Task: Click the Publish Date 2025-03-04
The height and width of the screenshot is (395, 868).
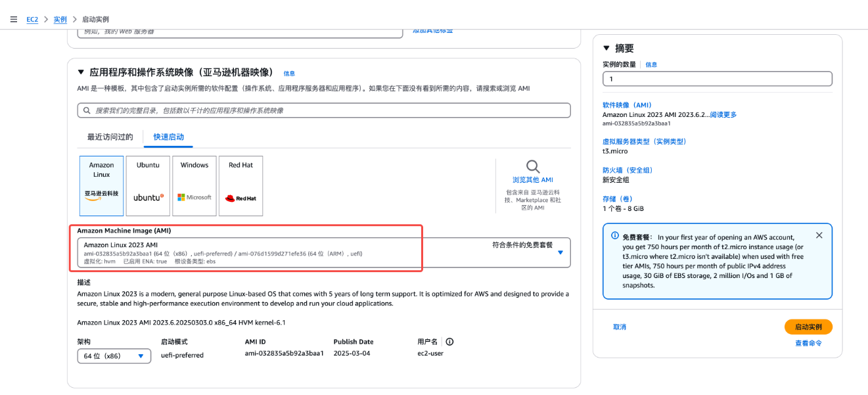Action: (352, 354)
